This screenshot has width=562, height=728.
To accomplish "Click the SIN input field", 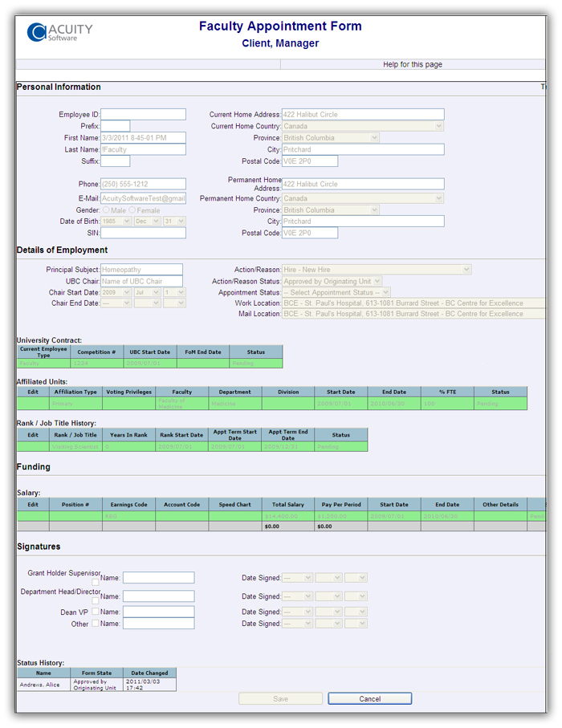I will tap(143, 233).
